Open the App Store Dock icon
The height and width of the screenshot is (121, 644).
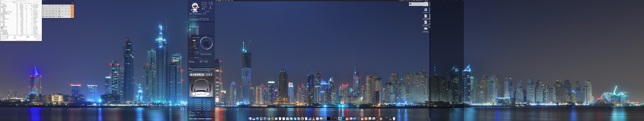point(257,119)
